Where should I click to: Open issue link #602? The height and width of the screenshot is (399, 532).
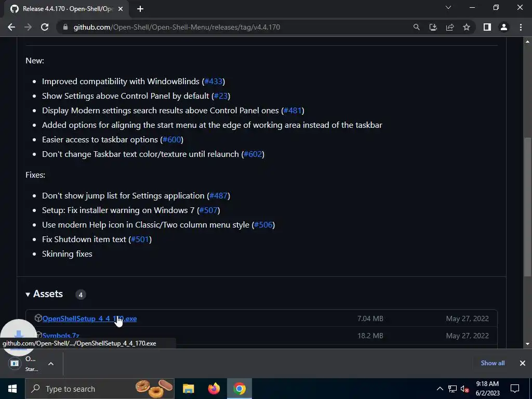point(253,154)
